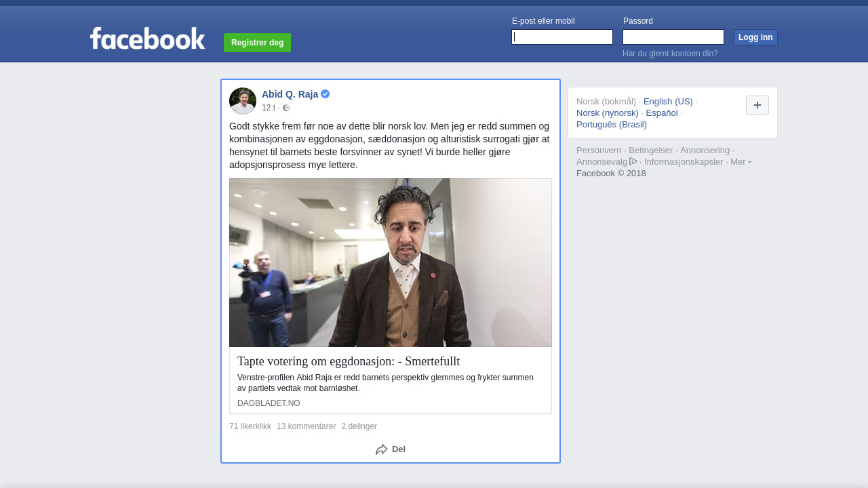Click the Norsk (bokmål) current language text

pos(606,102)
